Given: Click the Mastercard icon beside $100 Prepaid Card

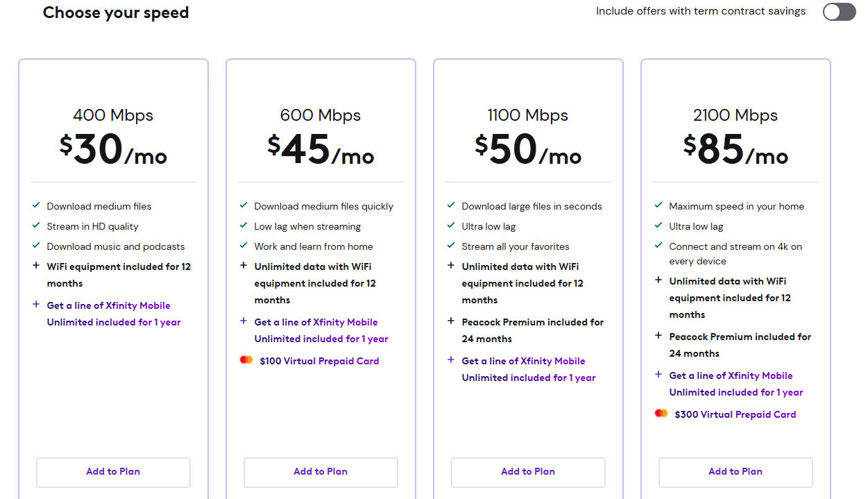Looking at the screenshot, I should pyautogui.click(x=246, y=360).
